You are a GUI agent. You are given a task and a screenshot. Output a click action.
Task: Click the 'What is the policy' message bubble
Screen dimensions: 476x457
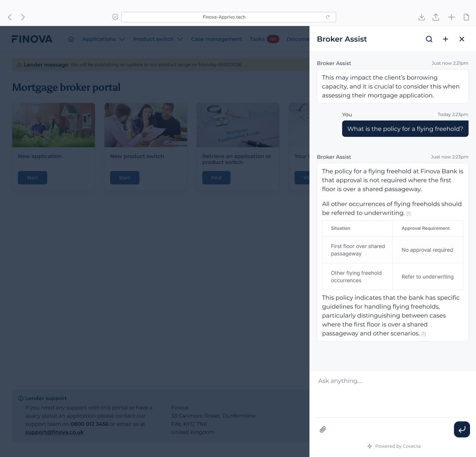click(405, 129)
